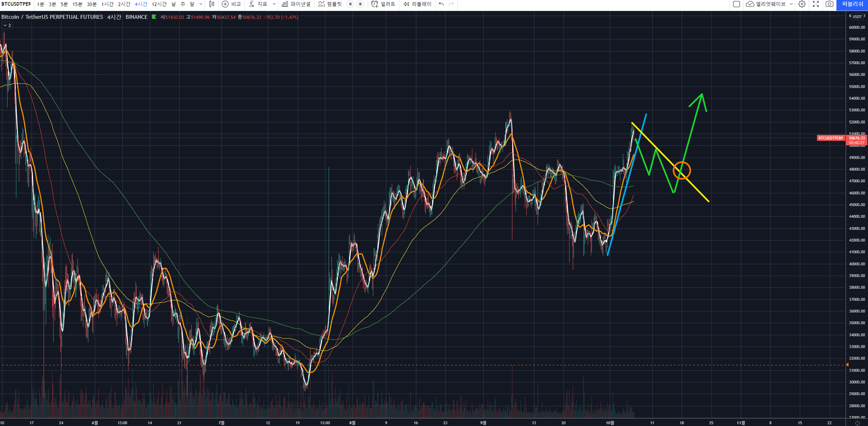Screen dimensions: 868x426
Task: Select the 12시간 timeframe
Action: (x=159, y=4)
